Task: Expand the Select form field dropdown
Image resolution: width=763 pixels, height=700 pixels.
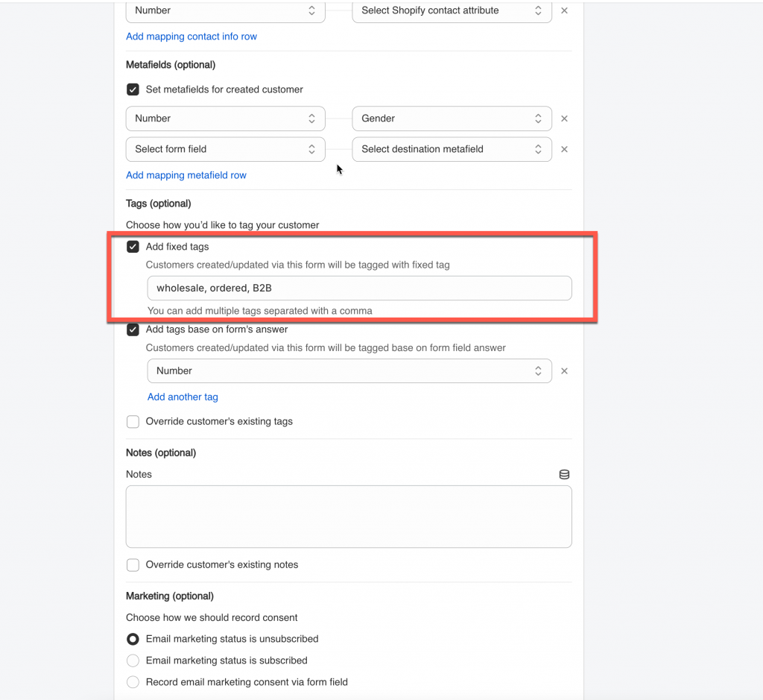Action: [225, 149]
